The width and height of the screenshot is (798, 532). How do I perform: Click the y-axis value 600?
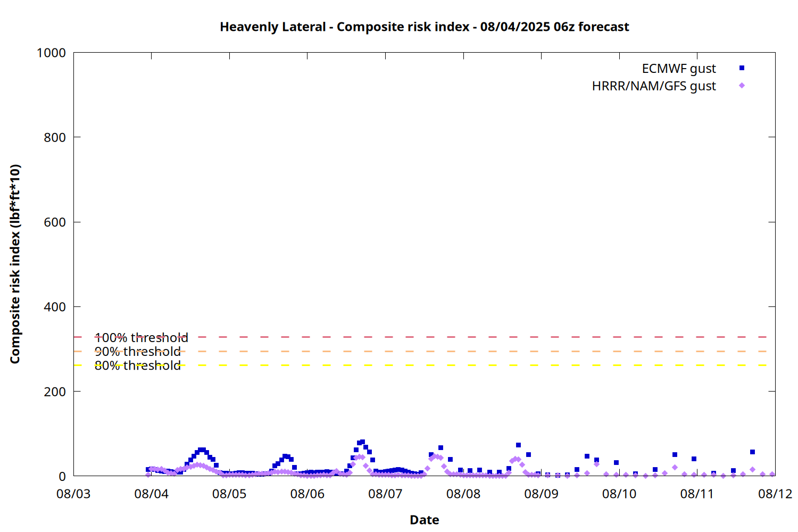55,222
